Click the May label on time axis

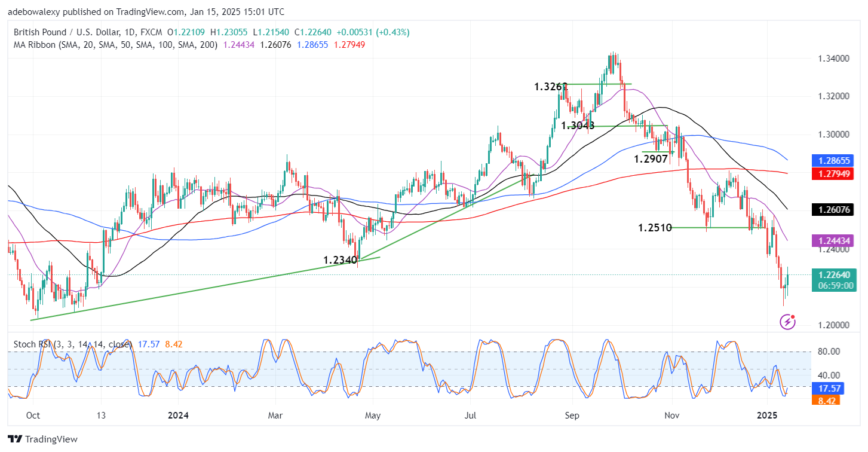point(373,415)
